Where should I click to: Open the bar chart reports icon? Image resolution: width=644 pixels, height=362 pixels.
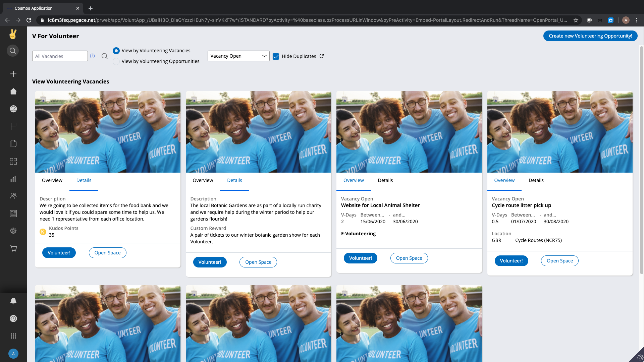[x=13, y=179]
